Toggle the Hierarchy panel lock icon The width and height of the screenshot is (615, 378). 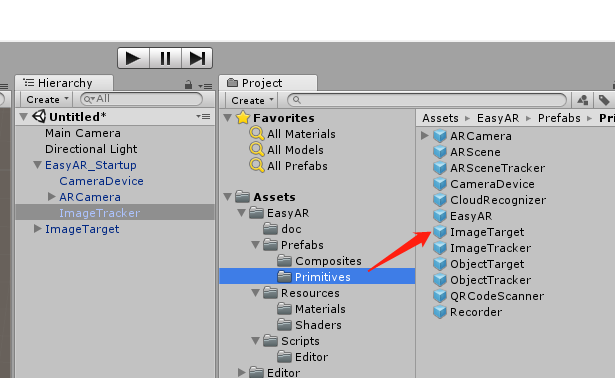coord(188,85)
